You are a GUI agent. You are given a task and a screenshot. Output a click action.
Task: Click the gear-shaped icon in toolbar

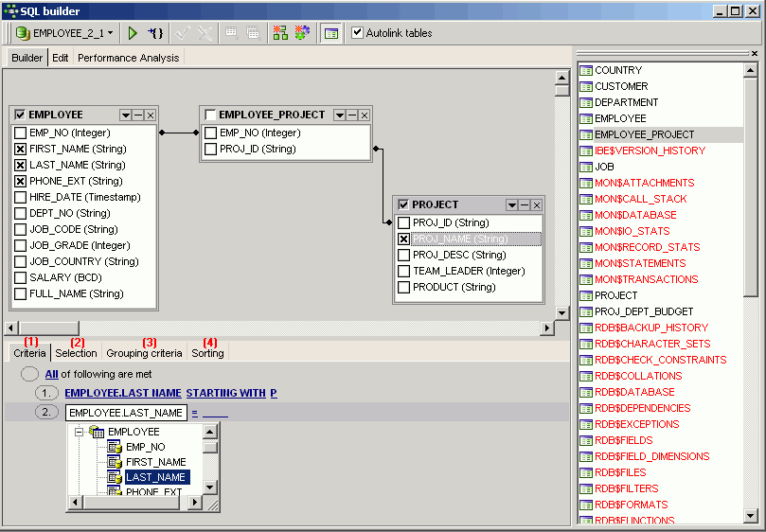[302, 33]
